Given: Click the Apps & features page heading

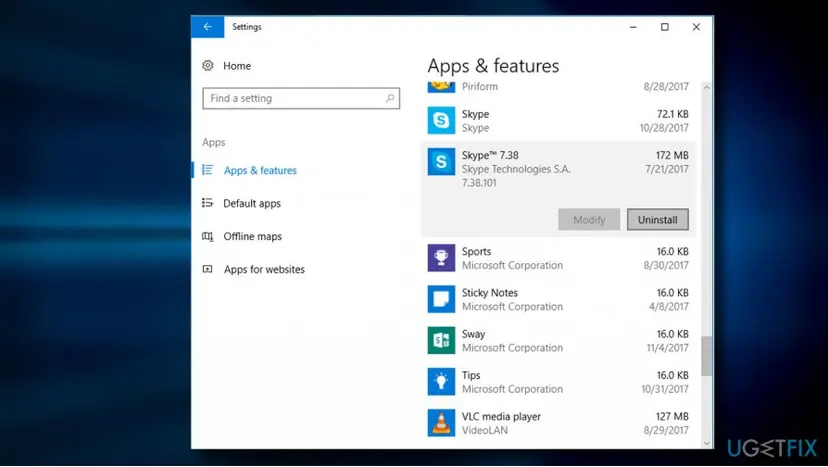Looking at the screenshot, I should tap(493, 66).
